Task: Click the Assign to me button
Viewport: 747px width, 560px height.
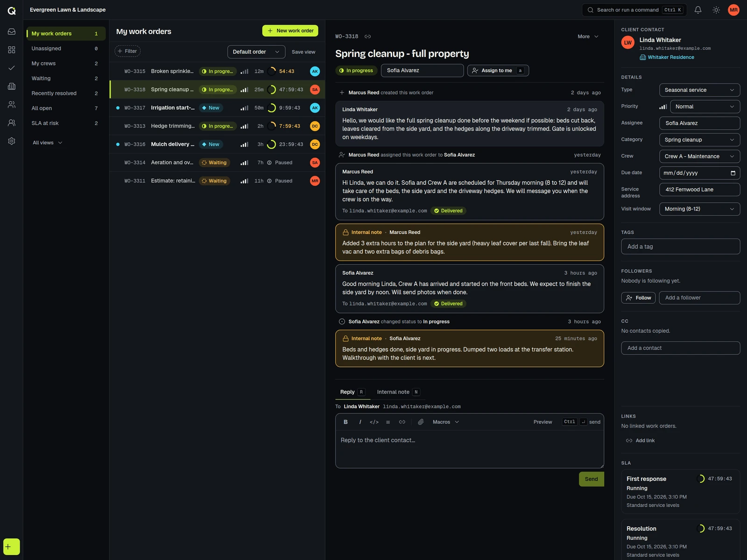Action: tap(498, 70)
